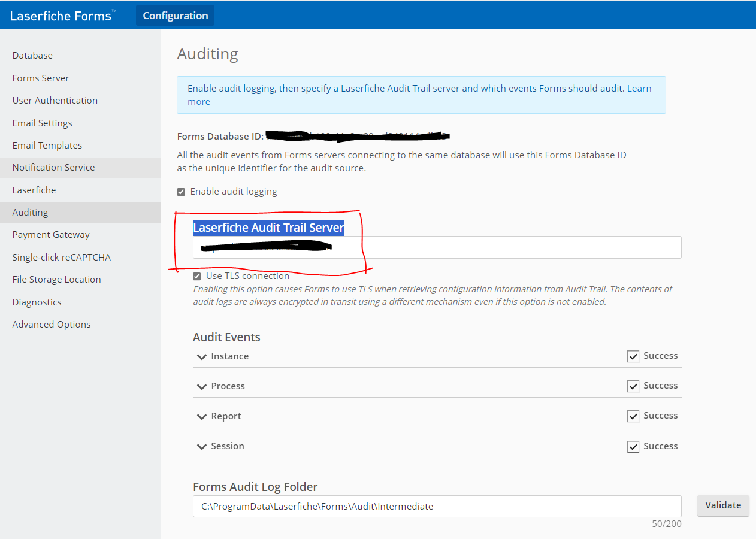This screenshot has height=539, width=756.
Task: Click the Forms Database ID label
Action: pos(220,136)
